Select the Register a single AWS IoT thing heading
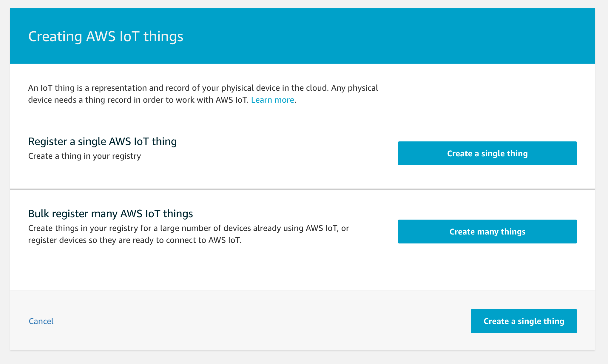 pos(102,141)
